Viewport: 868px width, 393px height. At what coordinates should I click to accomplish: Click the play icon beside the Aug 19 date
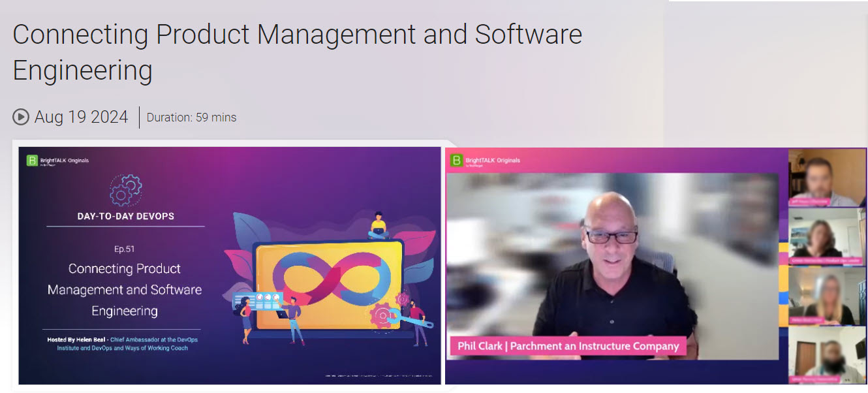point(20,116)
